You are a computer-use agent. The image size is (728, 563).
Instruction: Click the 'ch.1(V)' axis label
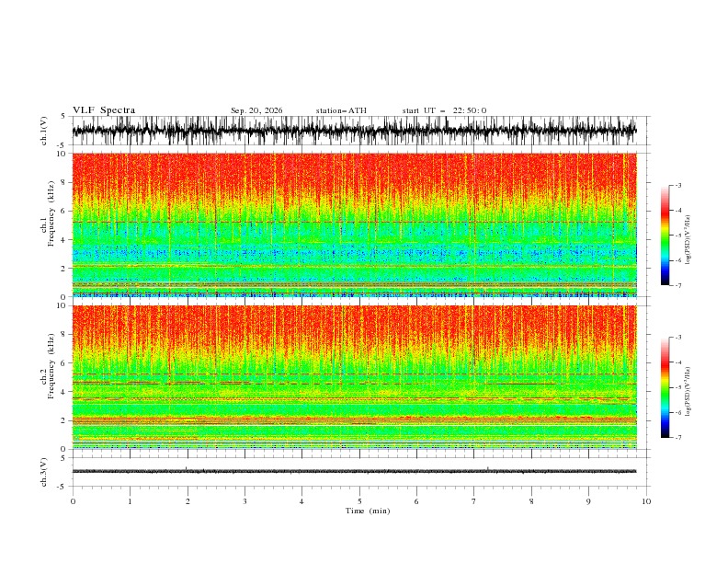[x=43, y=131]
